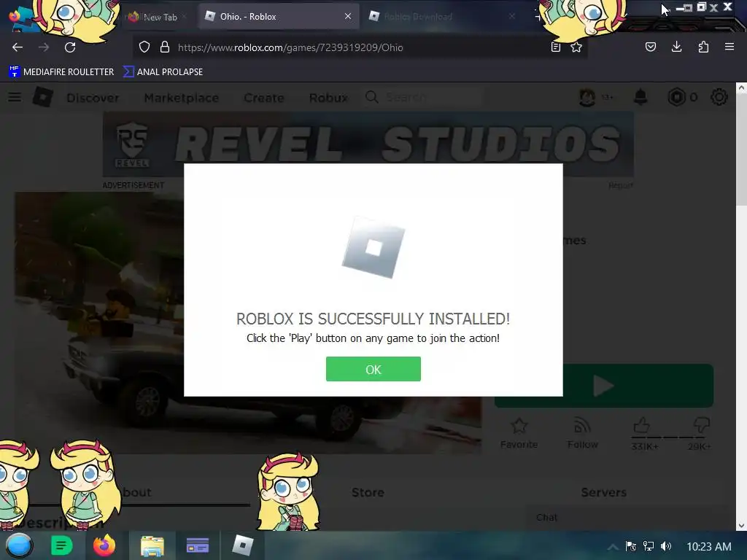This screenshot has width=747, height=560.
Task: Open Roblox taskbar icon
Action: pyautogui.click(x=242, y=545)
